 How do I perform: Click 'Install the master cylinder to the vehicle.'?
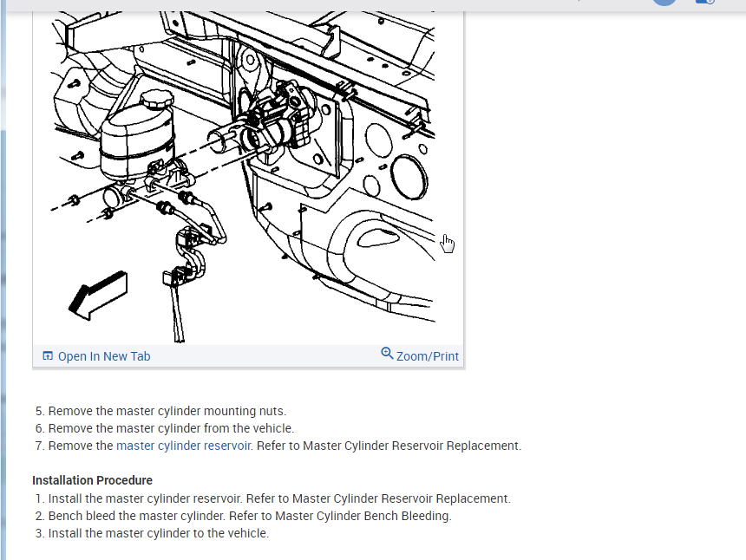[159, 534]
